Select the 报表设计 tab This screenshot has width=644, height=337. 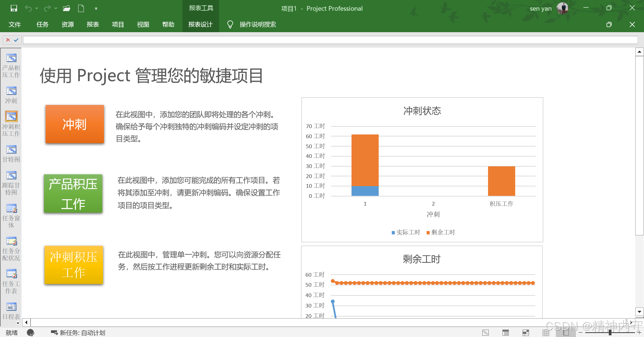click(x=201, y=24)
